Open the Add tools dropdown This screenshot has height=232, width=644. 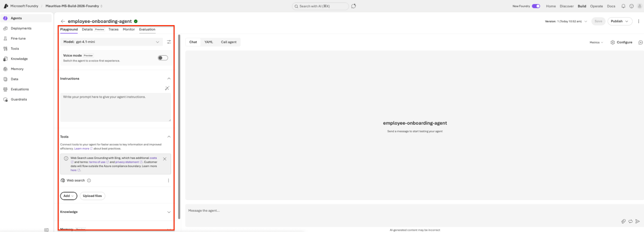(x=69, y=196)
